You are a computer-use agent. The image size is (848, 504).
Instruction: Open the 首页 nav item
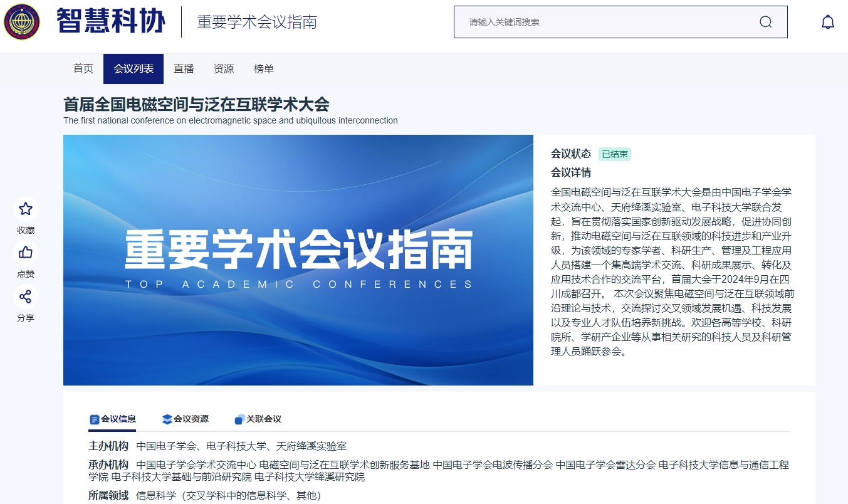coord(83,69)
